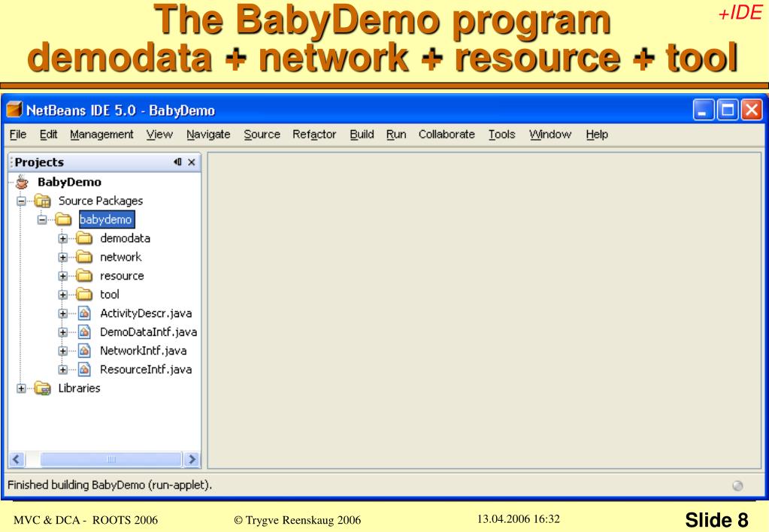Click the ActivityDescr.java file icon
This screenshot has height=532, width=769.
click(84, 313)
